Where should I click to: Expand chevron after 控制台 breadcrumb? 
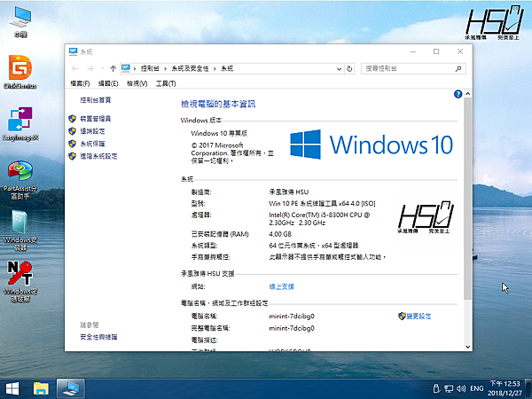pos(165,69)
